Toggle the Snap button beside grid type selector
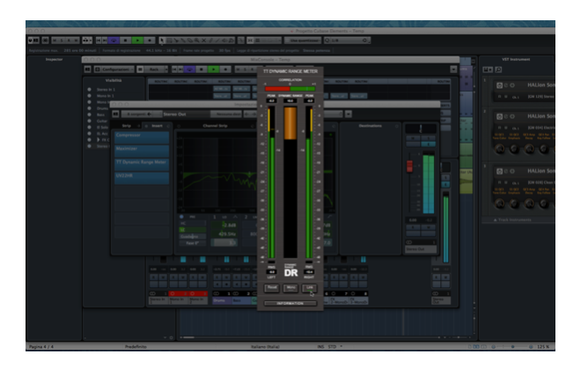588x369 pixels. 250,41
